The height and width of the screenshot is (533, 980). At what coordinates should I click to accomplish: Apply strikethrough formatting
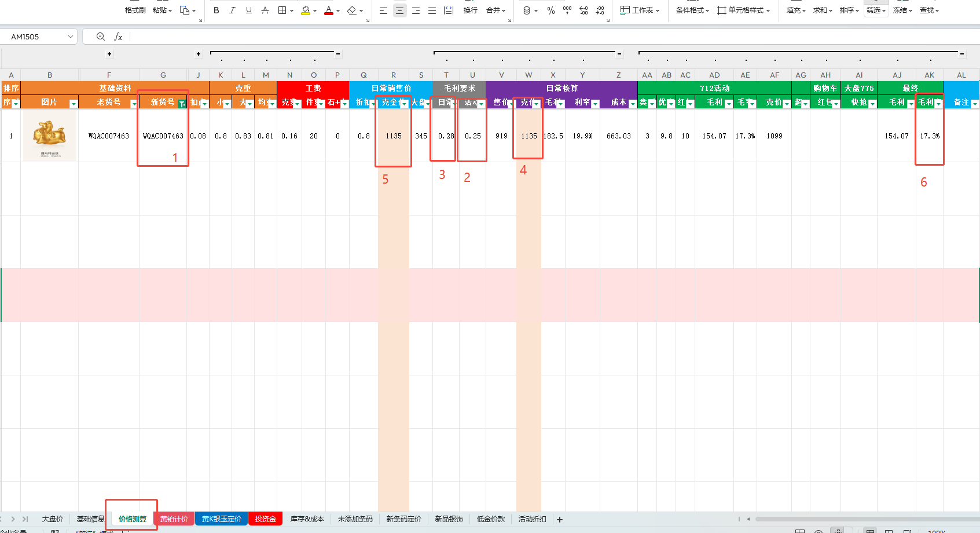(265, 10)
